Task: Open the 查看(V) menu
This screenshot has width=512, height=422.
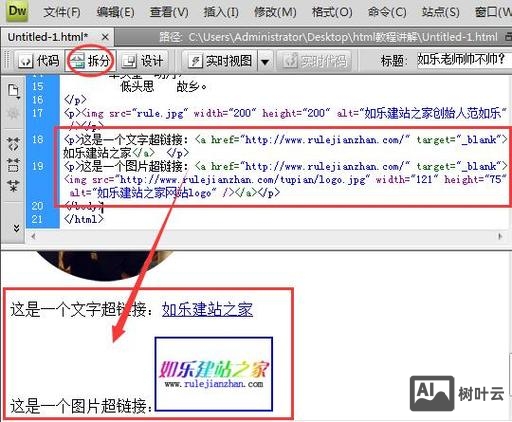Action: [169, 12]
